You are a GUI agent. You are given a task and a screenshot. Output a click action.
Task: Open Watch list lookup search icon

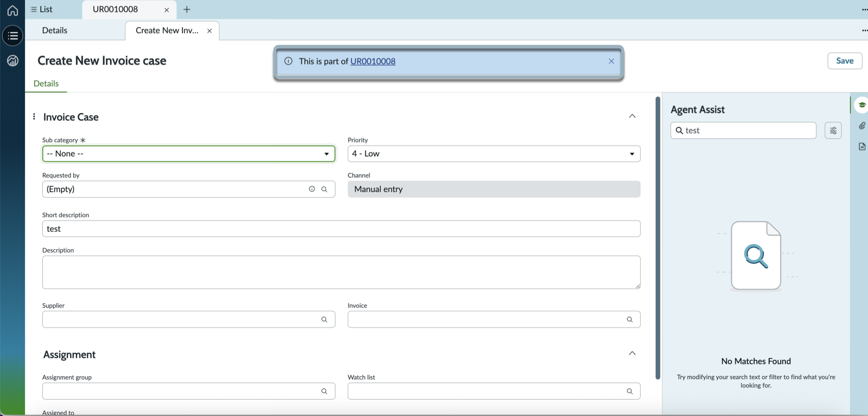coord(630,391)
